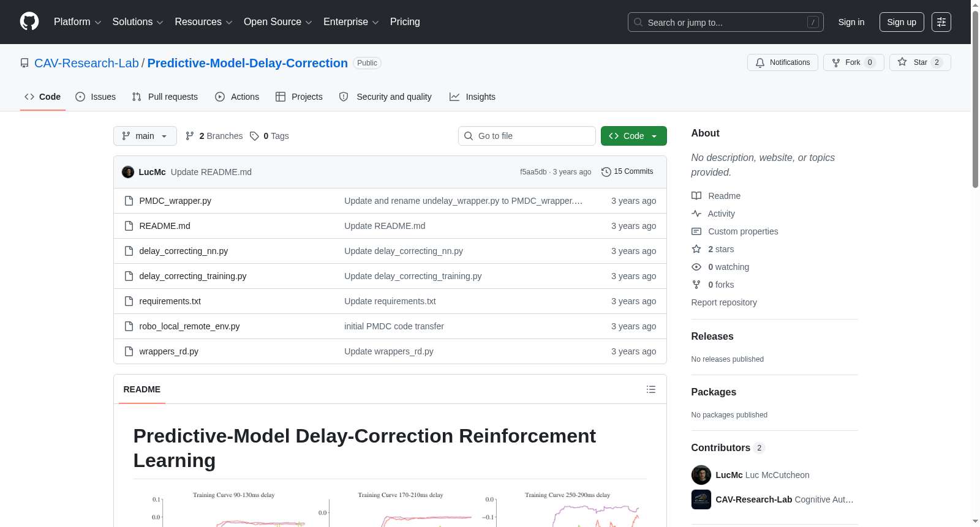
Task: Switch to the Pull requests tab
Action: click(x=165, y=97)
